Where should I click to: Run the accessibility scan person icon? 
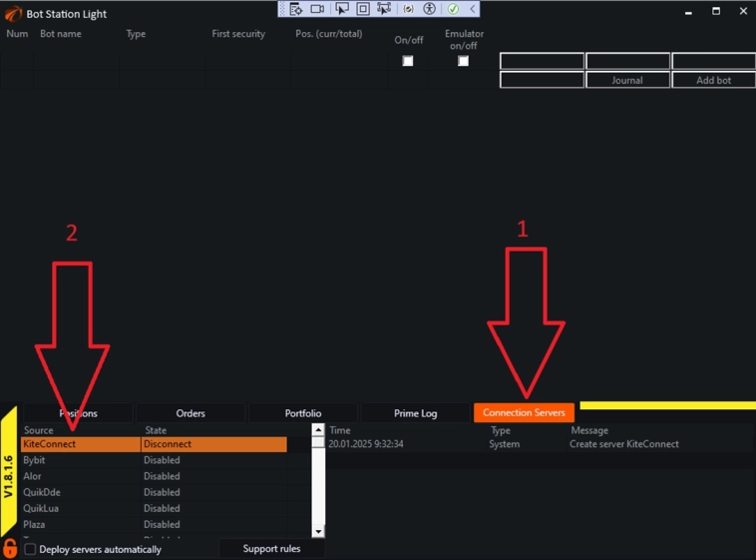click(x=429, y=9)
